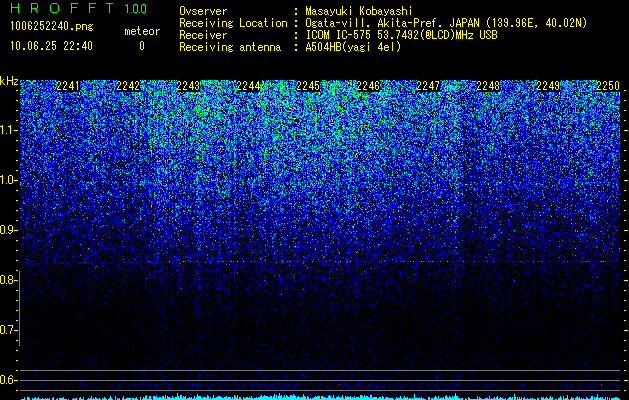Click the kHz axis unit label
The height and width of the screenshot is (400, 629).
pos(9,81)
